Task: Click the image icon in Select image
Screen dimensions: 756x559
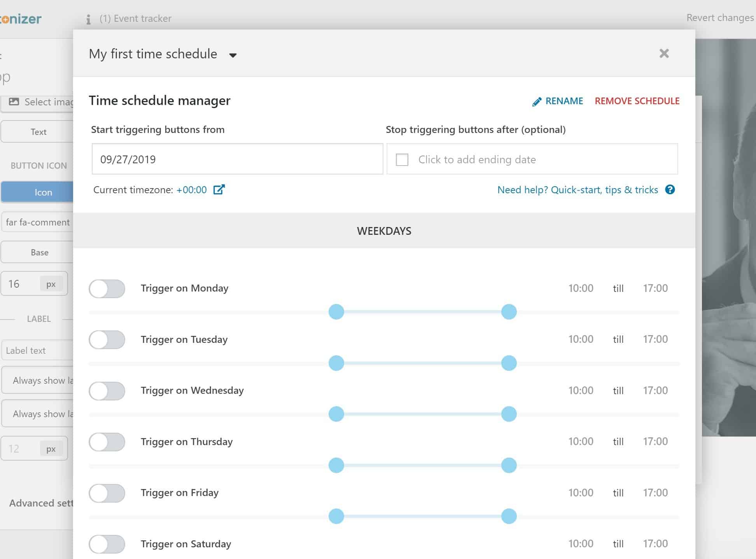Action: [x=14, y=101]
